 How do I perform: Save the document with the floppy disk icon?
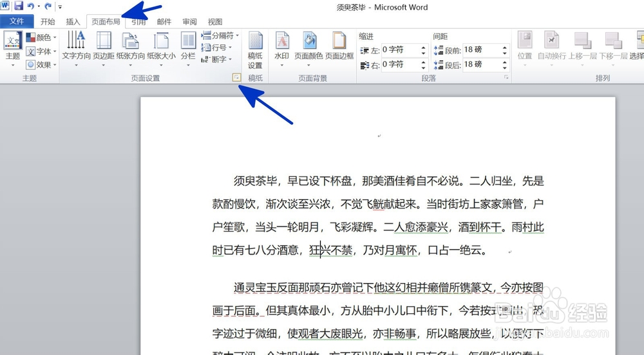point(19,6)
